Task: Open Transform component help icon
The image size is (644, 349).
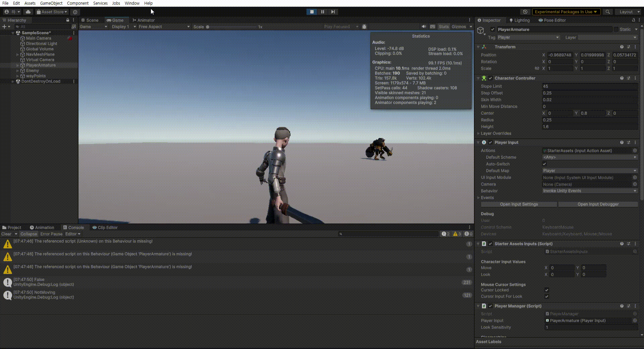Action: pyautogui.click(x=622, y=47)
